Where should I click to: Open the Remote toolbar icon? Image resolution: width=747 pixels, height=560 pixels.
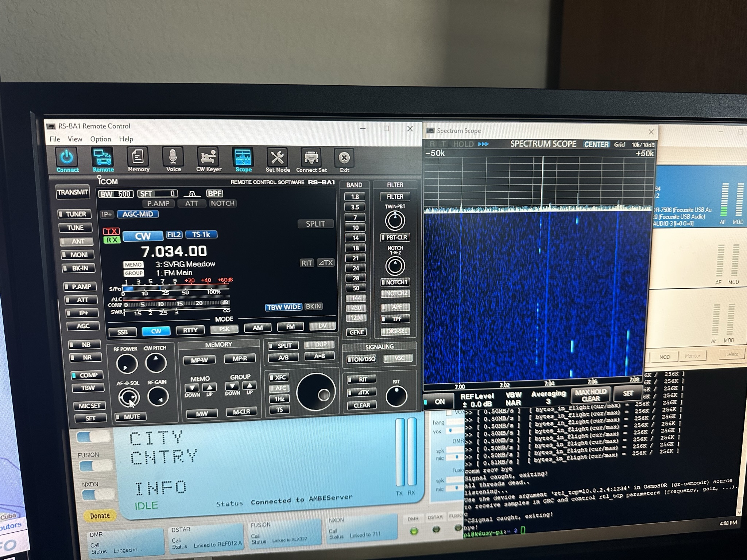tap(102, 157)
